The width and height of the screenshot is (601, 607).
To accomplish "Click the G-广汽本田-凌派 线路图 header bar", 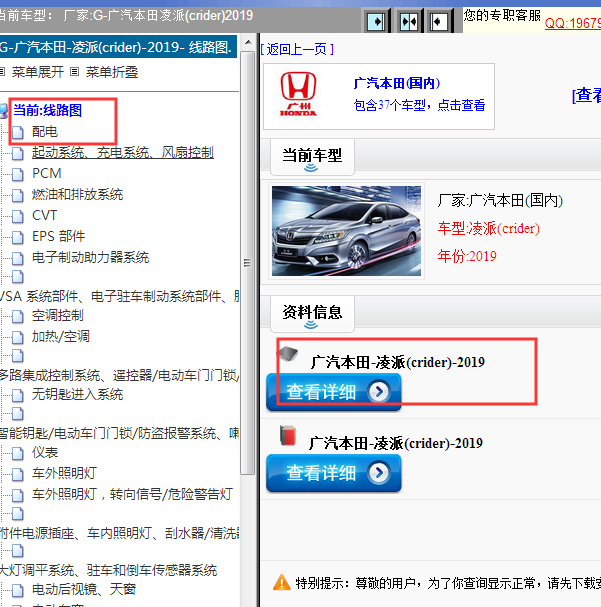I will tap(118, 47).
